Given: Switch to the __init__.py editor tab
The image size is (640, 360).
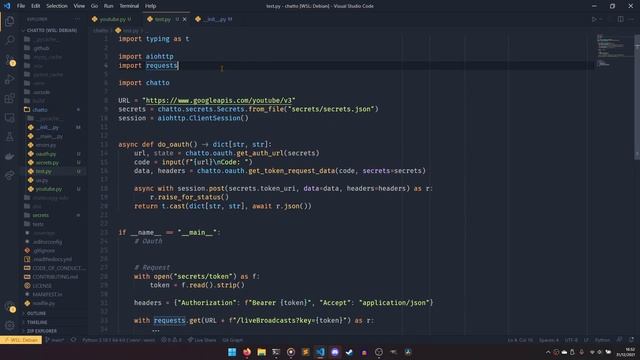Looking at the screenshot, I should tap(215, 19).
